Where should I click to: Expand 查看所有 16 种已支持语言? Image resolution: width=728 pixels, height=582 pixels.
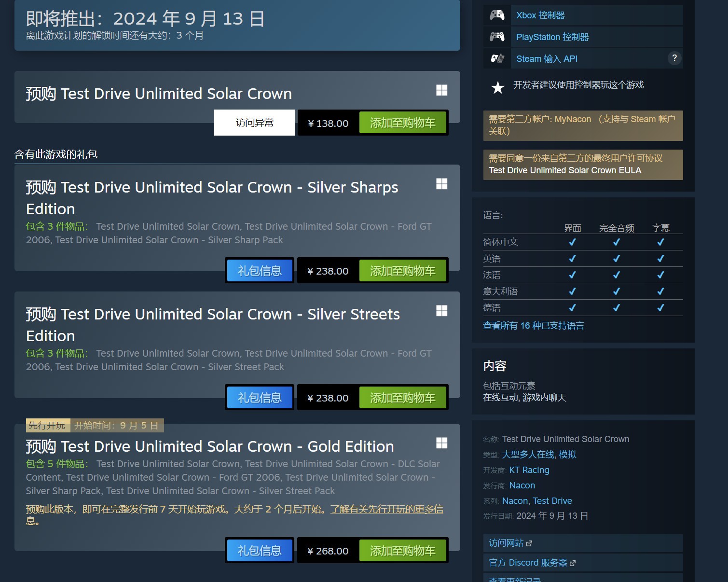534,325
